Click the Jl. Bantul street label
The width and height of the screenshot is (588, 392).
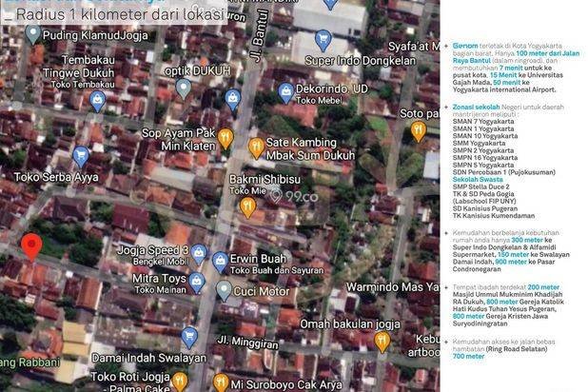[259, 35]
